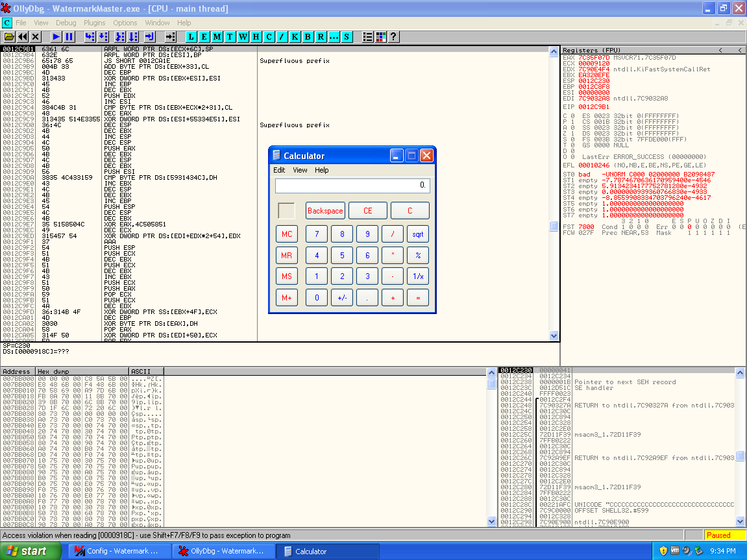
Task: Open file with the yellow folder toolbar icon
Action: pyautogui.click(x=9, y=37)
